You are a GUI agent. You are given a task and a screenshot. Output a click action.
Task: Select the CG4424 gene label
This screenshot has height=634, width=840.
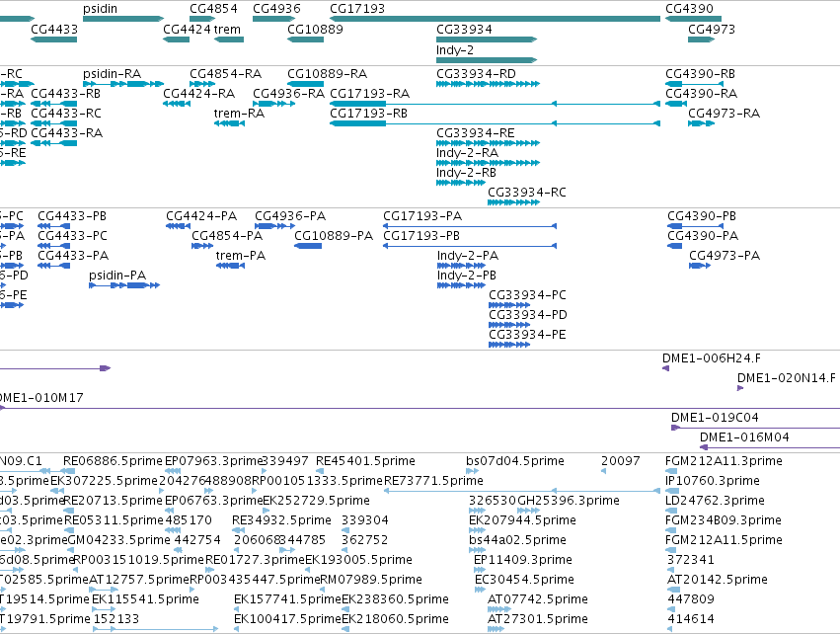pyautogui.click(x=187, y=30)
